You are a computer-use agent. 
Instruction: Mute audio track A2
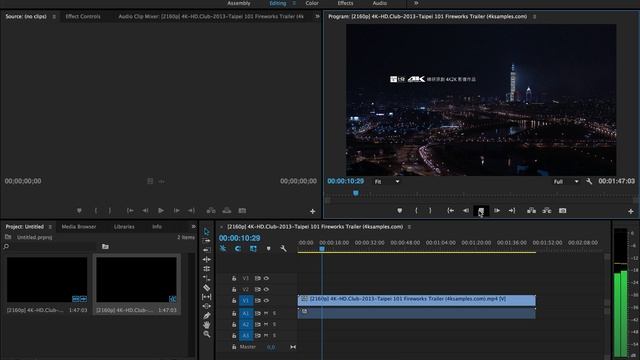(x=266, y=324)
